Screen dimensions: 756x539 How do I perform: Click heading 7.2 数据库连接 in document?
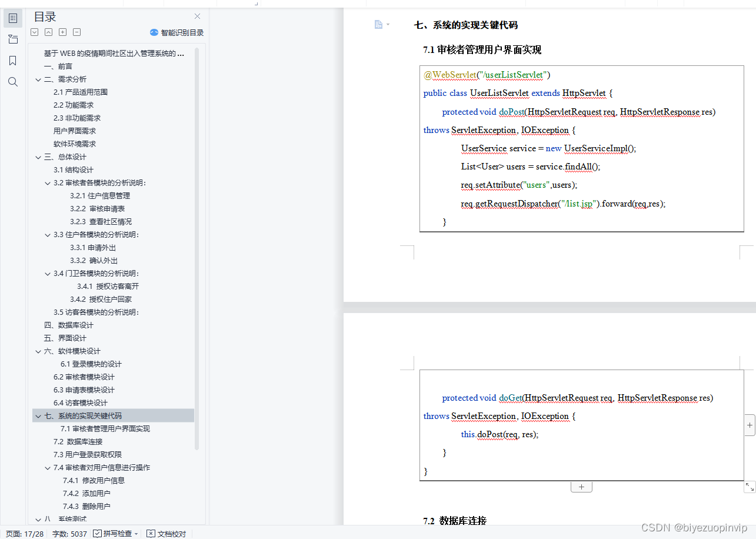click(455, 521)
